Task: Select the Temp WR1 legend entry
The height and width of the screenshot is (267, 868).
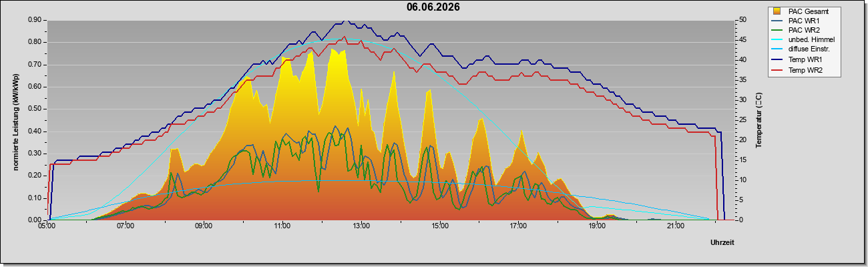Action: [x=805, y=60]
